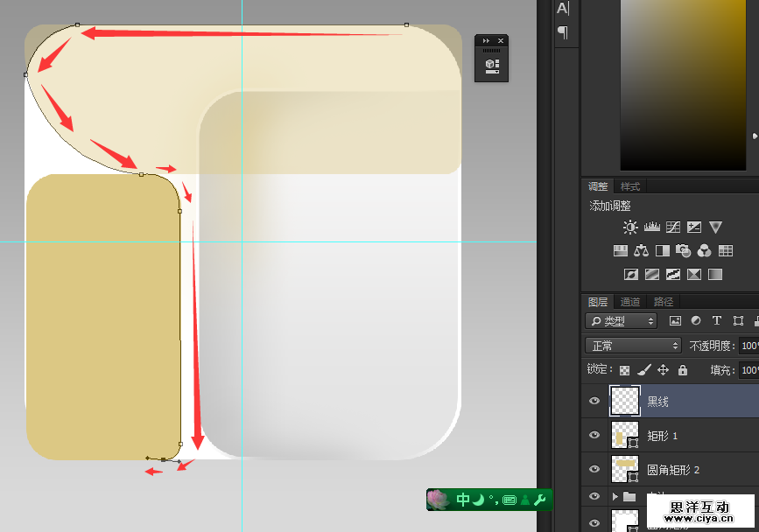This screenshot has height=532, width=759.
Task: Click the Color Balance scales icon
Action: 642,251
